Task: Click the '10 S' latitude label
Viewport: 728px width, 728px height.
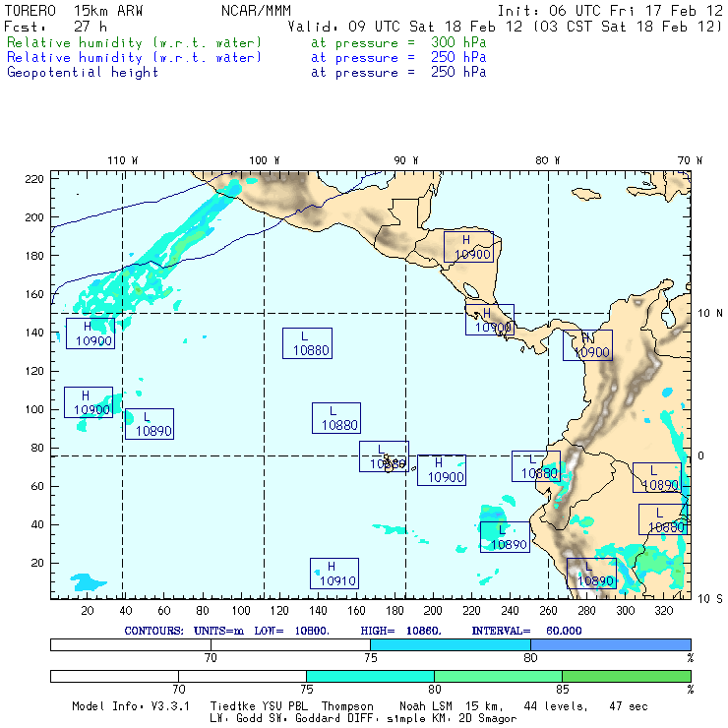Action: 710,599
